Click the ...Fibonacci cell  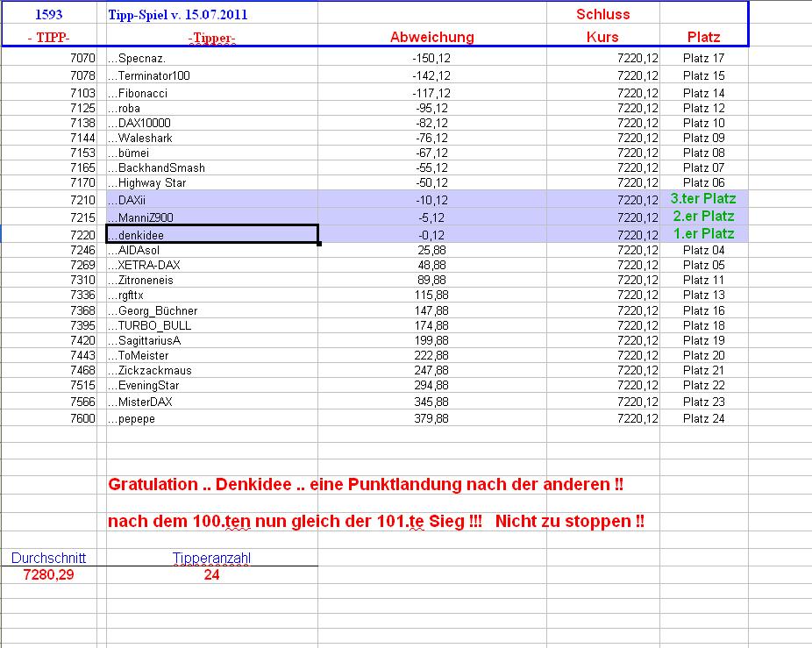(x=212, y=93)
